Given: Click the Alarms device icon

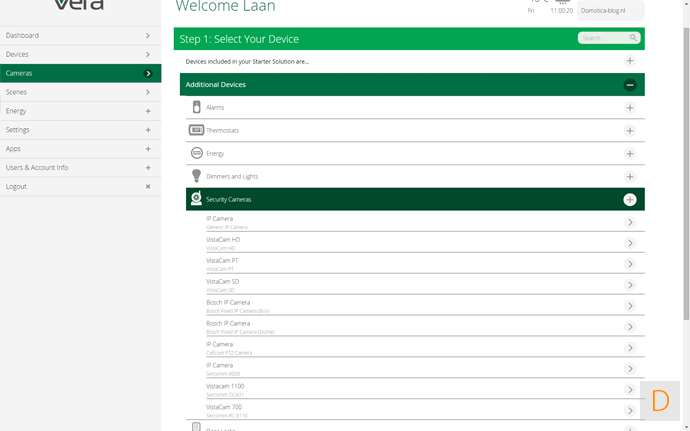Looking at the screenshot, I should (x=197, y=107).
